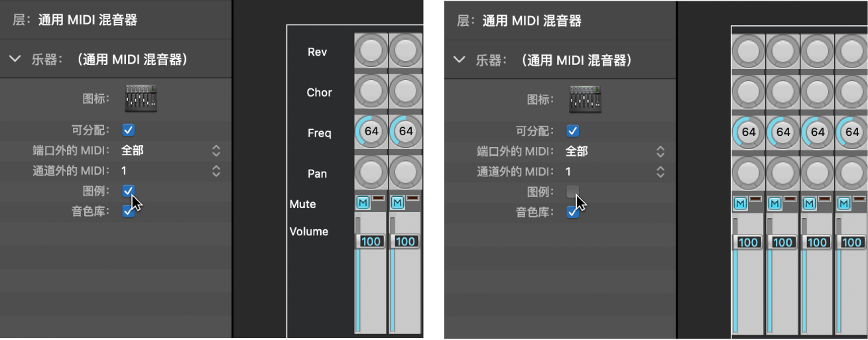The image size is (868, 340).
Task: Click the 层 layer name in left inspector
Action: tap(88, 20)
